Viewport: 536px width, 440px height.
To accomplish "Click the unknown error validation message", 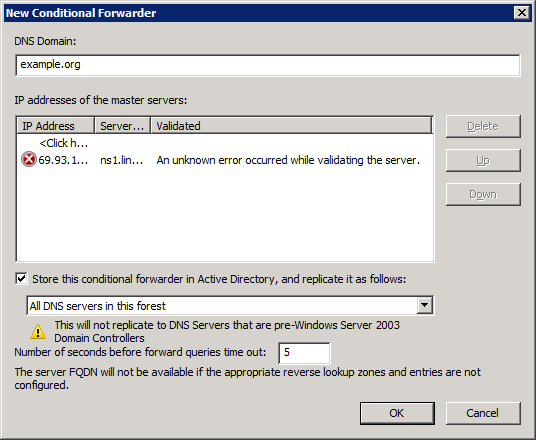I will click(288, 160).
